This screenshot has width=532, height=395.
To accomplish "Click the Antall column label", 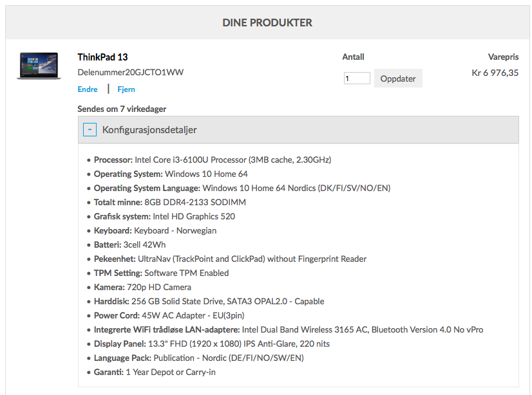I will 353,57.
